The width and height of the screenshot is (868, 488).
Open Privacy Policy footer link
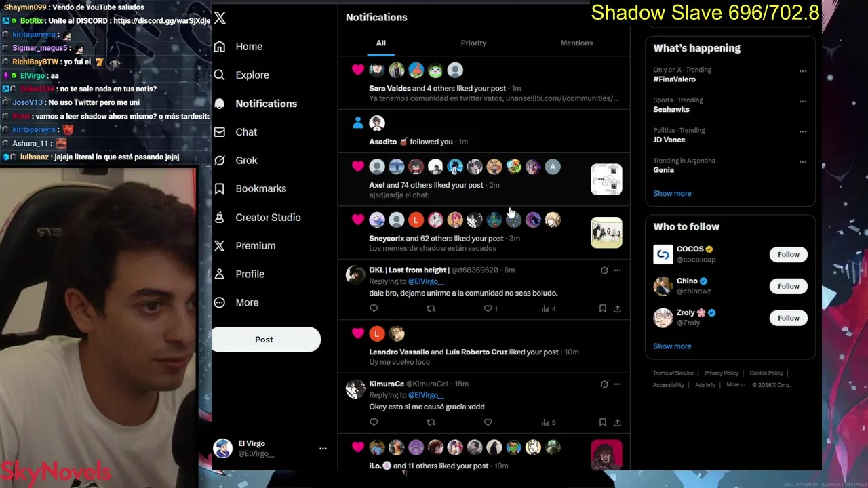tap(722, 373)
